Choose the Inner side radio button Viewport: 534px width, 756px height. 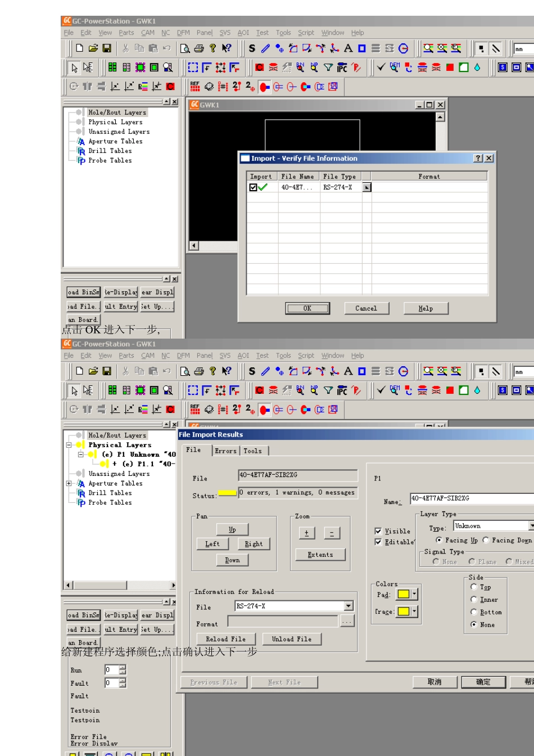point(473,600)
